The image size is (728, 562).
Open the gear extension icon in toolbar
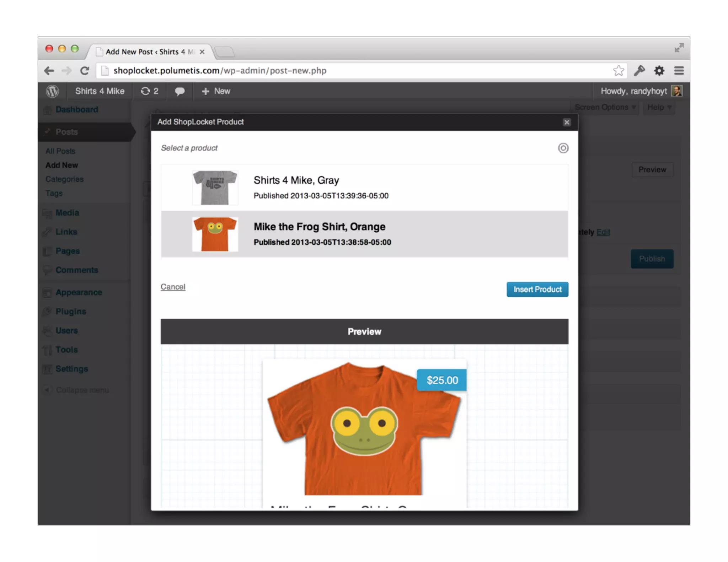pos(659,70)
